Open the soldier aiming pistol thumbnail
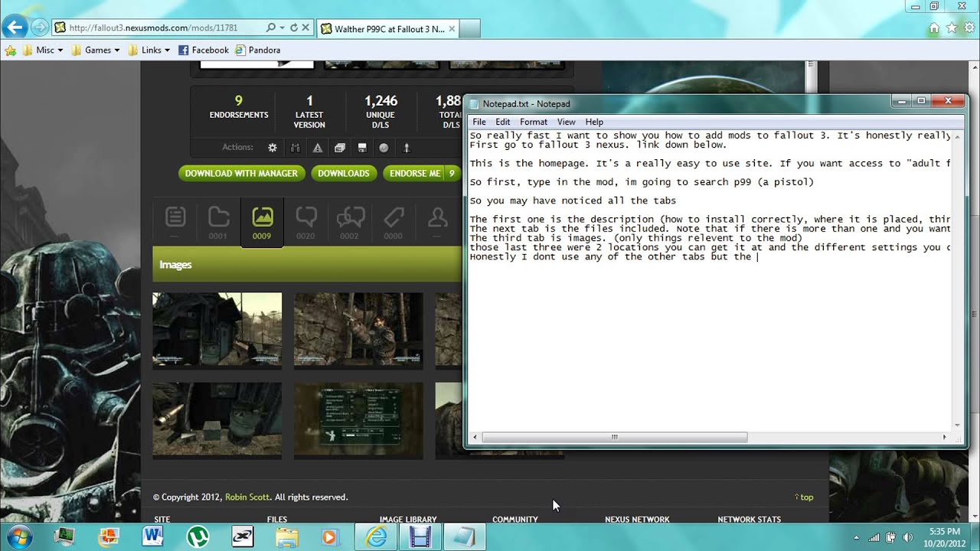Viewport: 980px width, 551px height. point(358,329)
